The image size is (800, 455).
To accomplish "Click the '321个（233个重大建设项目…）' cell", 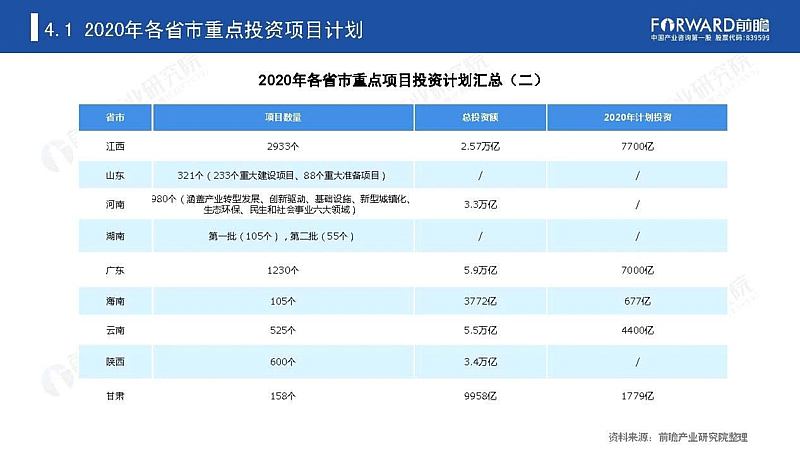I will point(283,175).
